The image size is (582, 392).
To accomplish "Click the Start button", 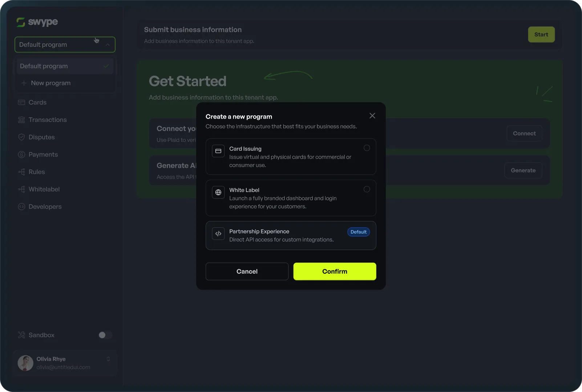I will (x=541, y=34).
